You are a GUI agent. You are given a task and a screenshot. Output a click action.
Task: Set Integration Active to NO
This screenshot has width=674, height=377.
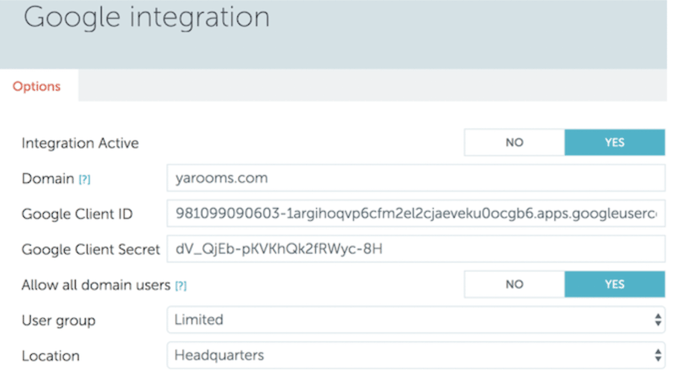click(514, 142)
